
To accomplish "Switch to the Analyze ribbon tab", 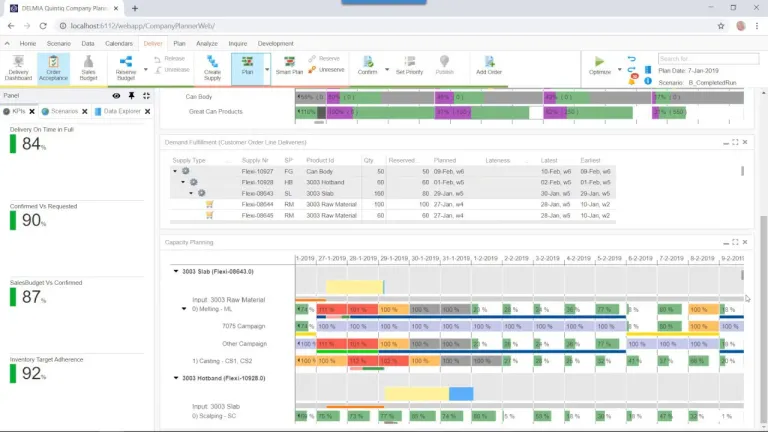I will (207, 44).
